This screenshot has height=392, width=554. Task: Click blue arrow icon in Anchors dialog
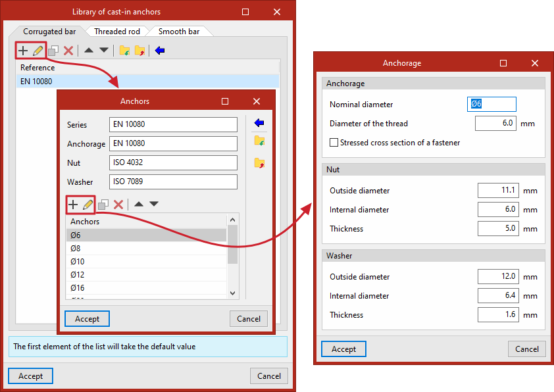(259, 123)
